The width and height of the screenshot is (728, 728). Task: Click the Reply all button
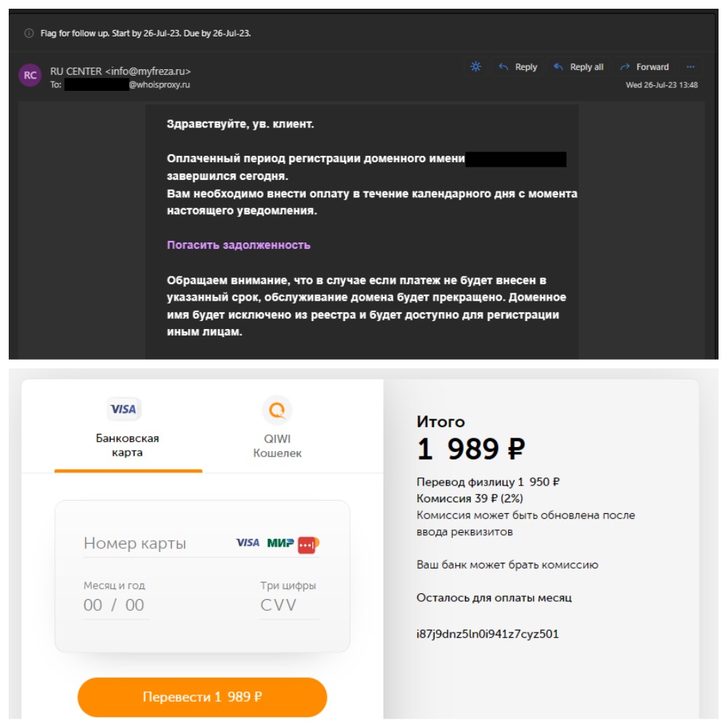pyautogui.click(x=579, y=67)
